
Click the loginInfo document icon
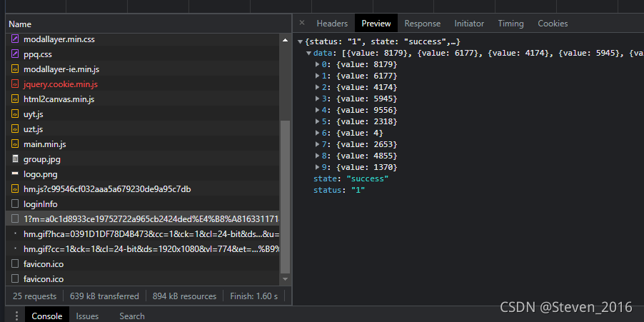pyautogui.click(x=15, y=204)
